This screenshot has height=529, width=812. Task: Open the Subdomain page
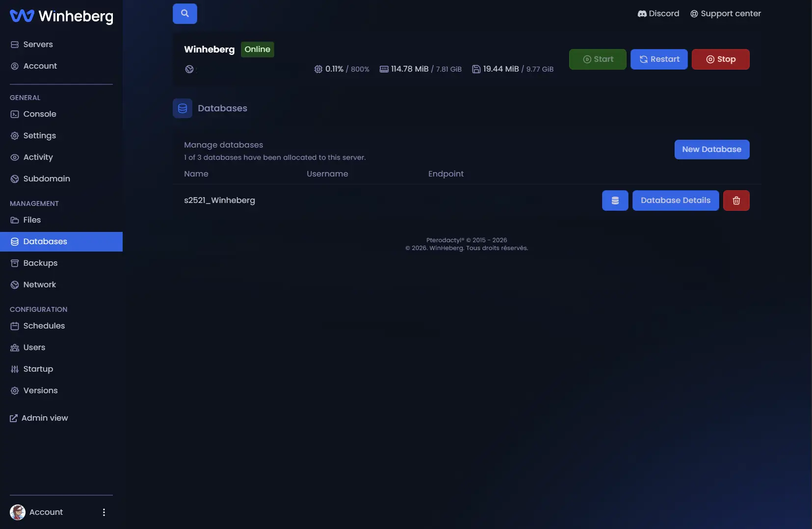click(x=61, y=179)
